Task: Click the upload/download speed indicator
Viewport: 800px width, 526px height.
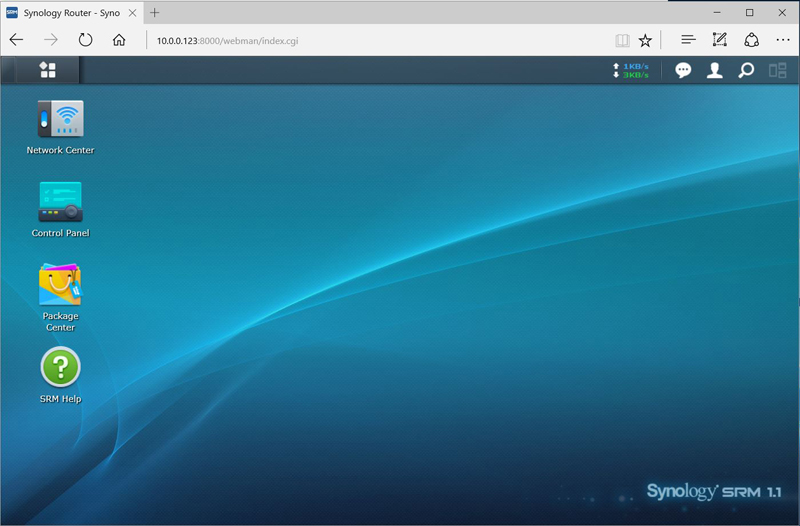Action: [631, 70]
